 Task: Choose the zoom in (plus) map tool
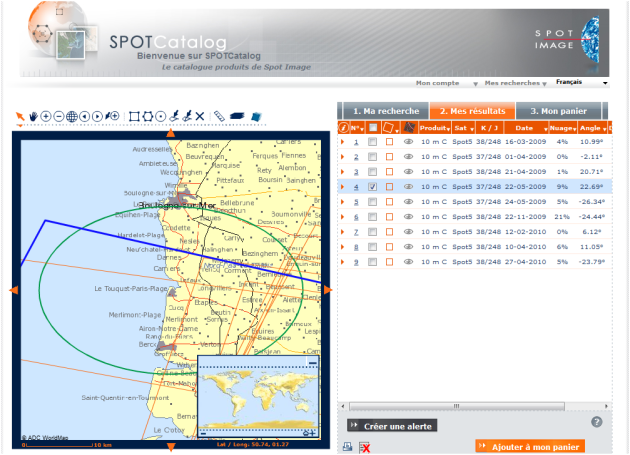point(46,117)
